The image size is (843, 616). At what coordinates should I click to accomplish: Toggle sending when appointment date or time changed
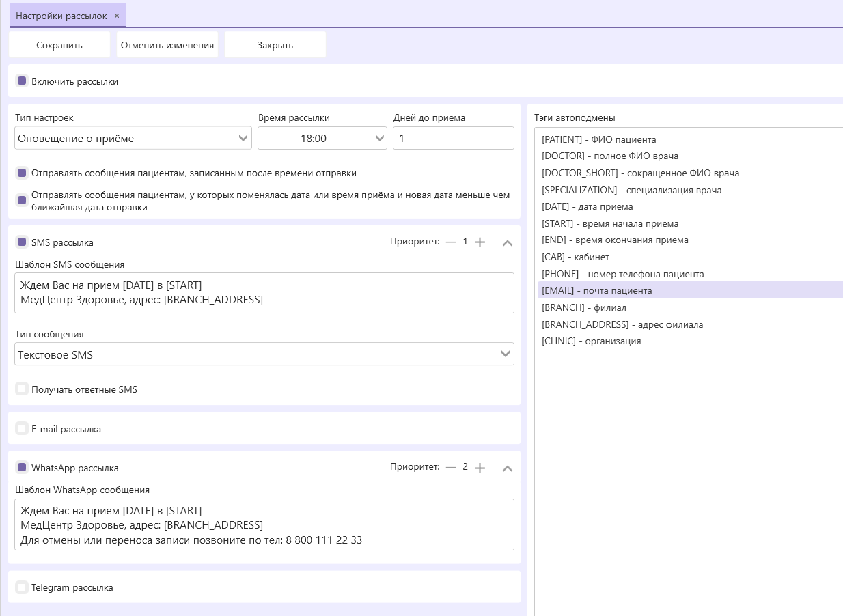(22, 201)
